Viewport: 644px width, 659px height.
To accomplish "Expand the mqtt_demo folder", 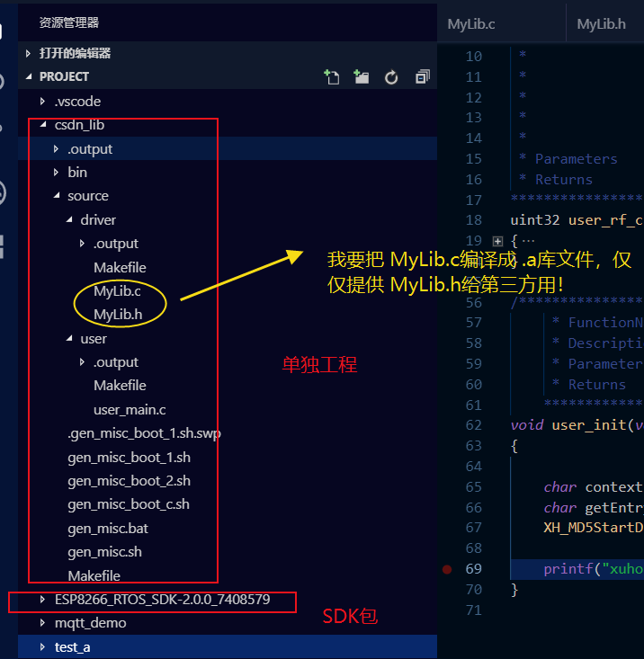I will (42, 623).
